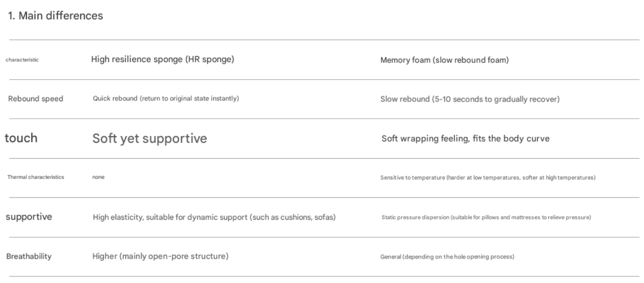
Task: Click 'Quick rebound (return to original state instantly)' text
Action: (166, 99)
